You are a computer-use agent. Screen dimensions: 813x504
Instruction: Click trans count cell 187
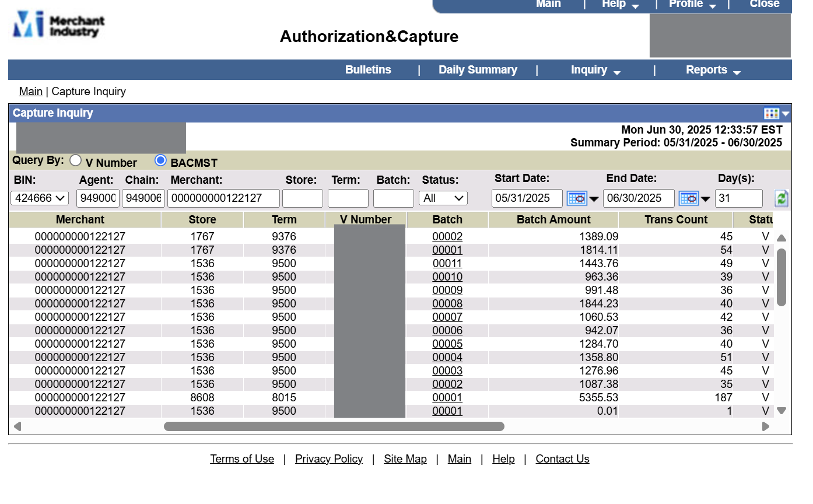[723, 398]
